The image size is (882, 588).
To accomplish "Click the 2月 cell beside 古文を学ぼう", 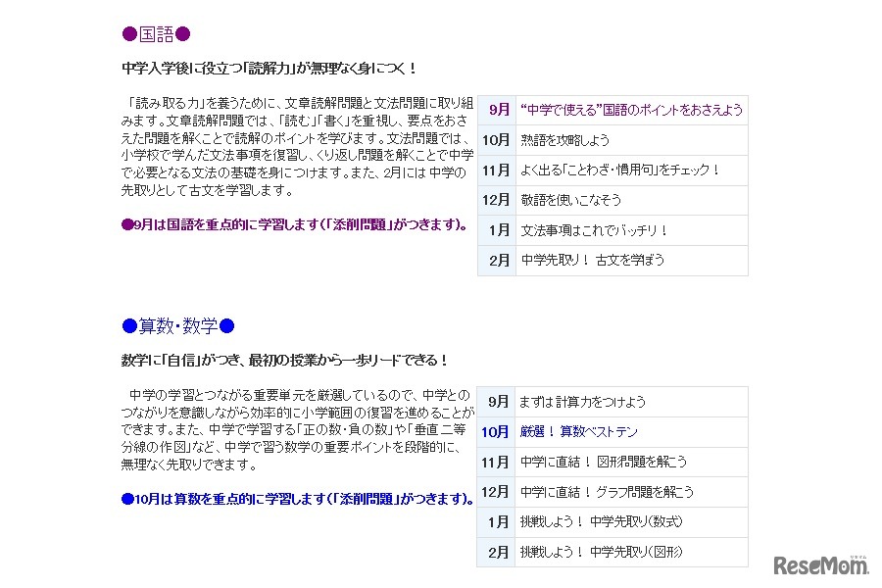I will pyautogui.click(x=497, y=260).
